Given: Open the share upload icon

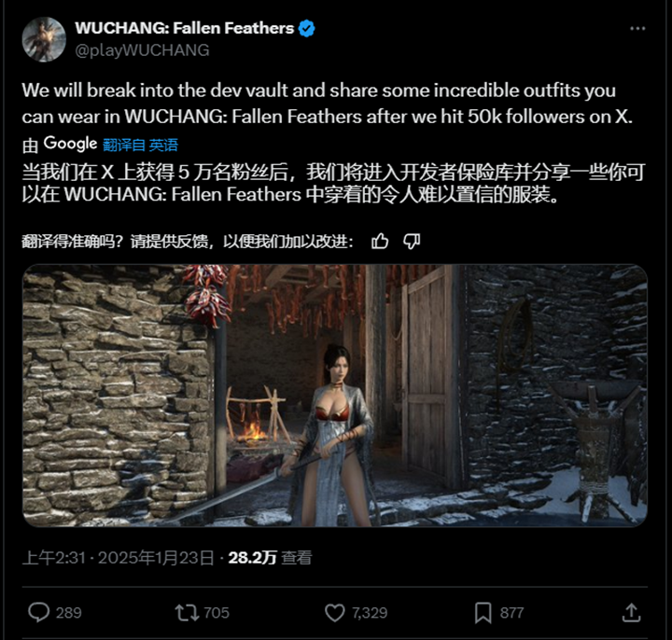Looking at the screenshot, I should pyautogui.click(x=631, y=613).
